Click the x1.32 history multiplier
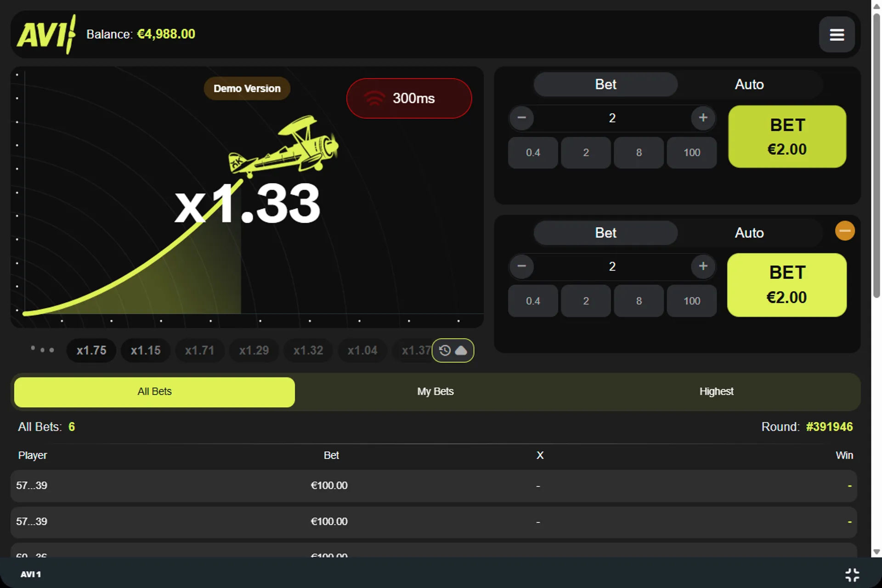This screenshot has width=882, height=588. point(308,351)
